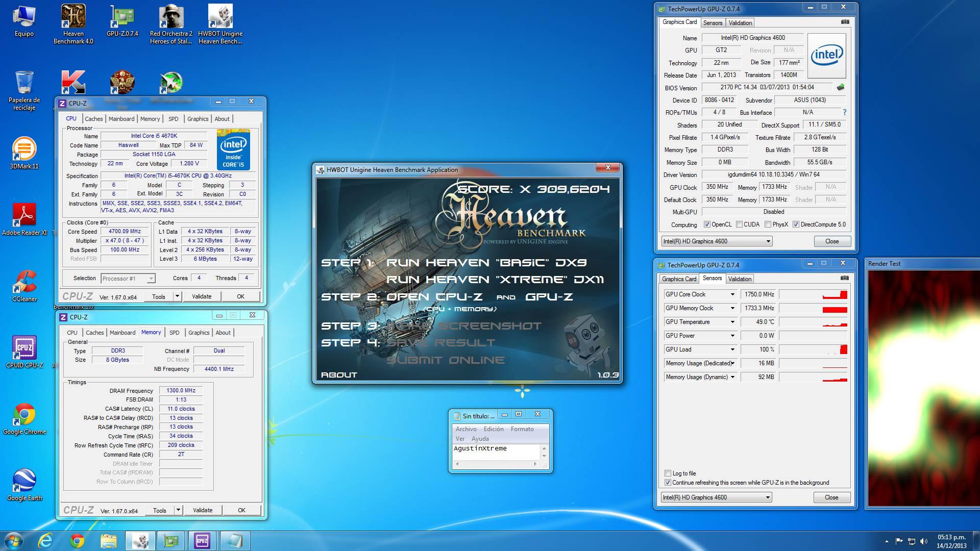Toggle the PhysX checkbox
The image size is (980, 551).
tap(768, 224)
